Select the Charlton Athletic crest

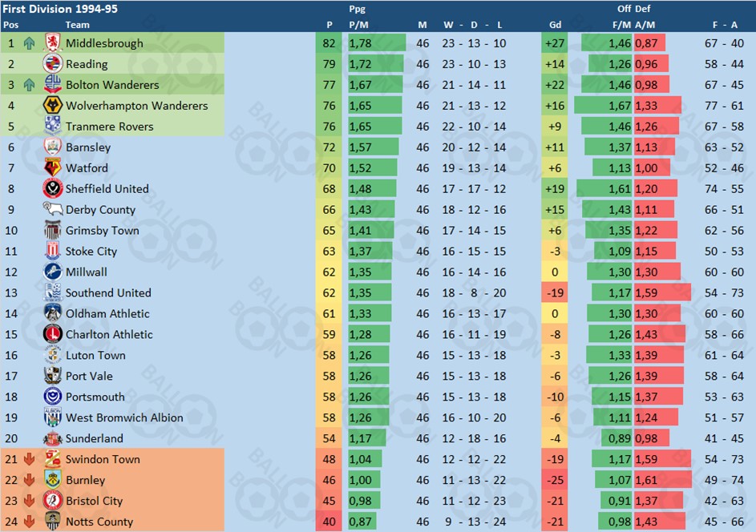[53, 334]
